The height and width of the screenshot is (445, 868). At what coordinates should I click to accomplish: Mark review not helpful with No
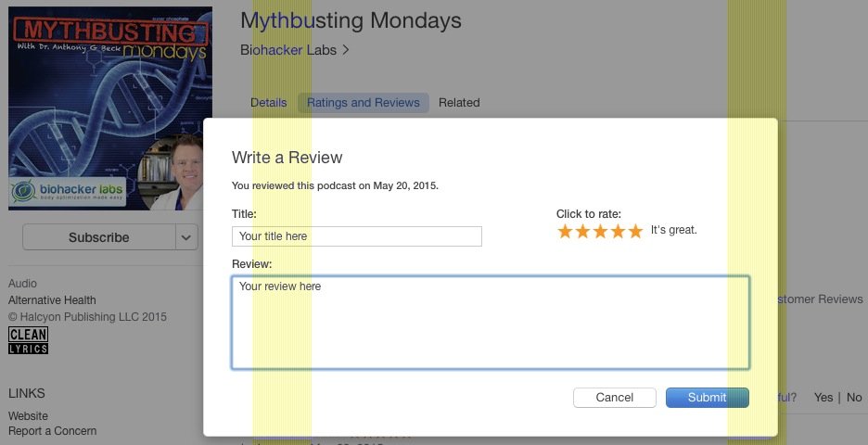click(854, 398)
